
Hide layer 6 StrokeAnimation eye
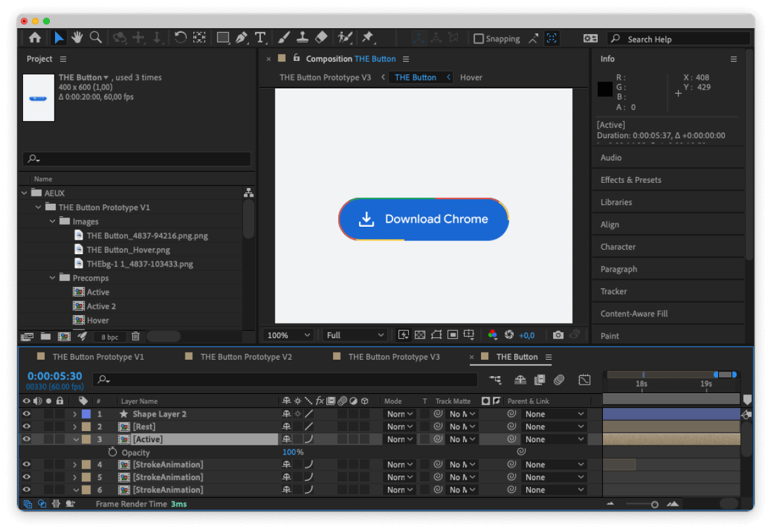coord(27,489)
